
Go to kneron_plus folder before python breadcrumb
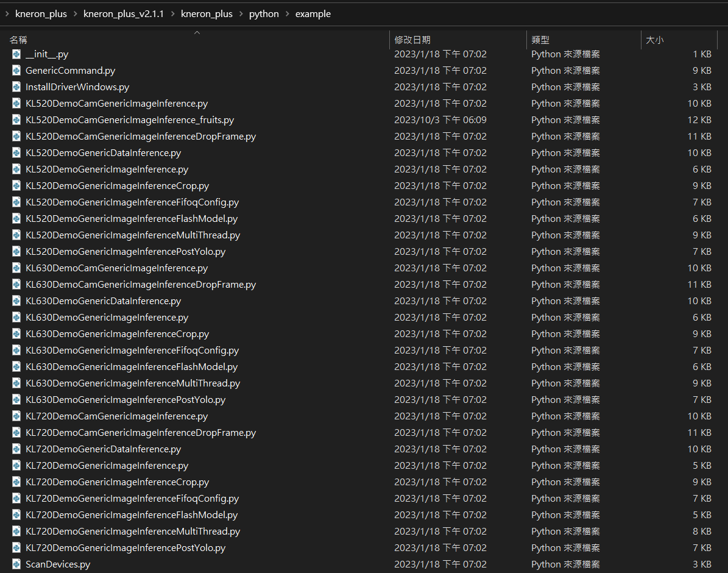point(207,14)
